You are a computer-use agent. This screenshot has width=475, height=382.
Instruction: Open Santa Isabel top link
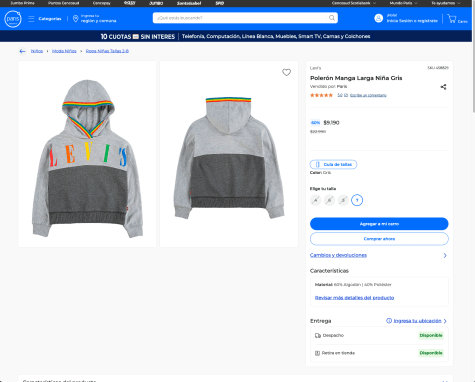coord(189,3)
